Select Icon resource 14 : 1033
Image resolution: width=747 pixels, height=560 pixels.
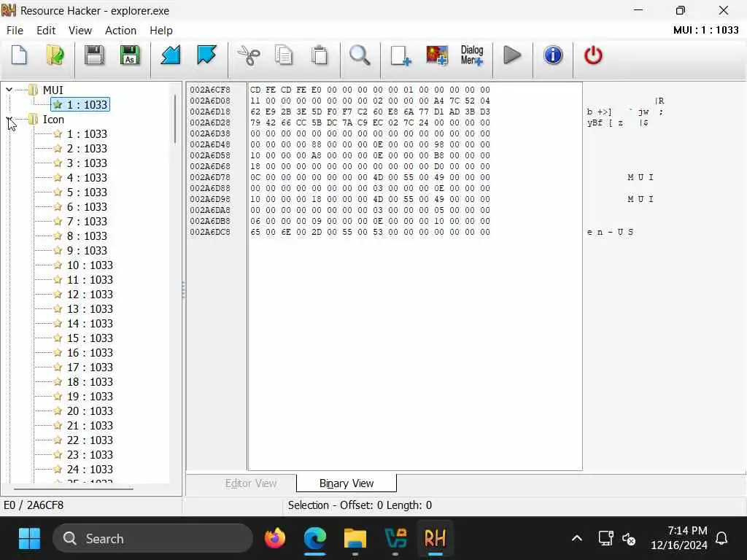point(90,323)
